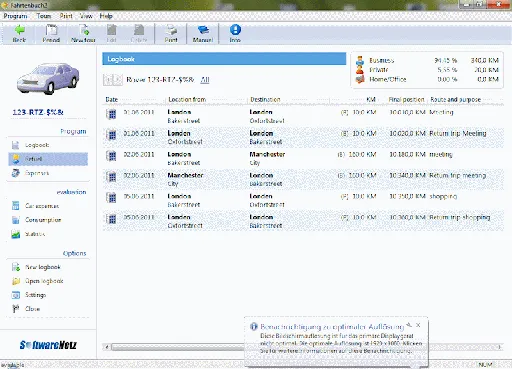Click Close in the Options list
This screenshot has height=369, width=512.
coord(48,309)
